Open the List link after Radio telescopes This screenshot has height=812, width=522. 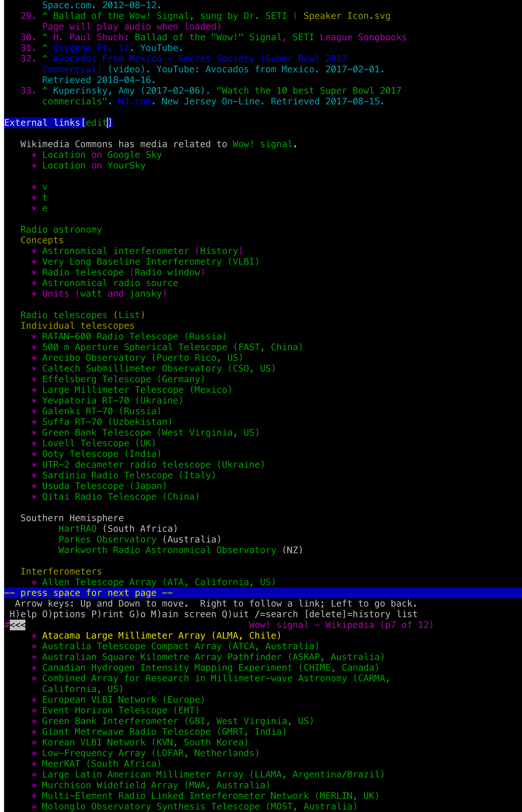129,315
